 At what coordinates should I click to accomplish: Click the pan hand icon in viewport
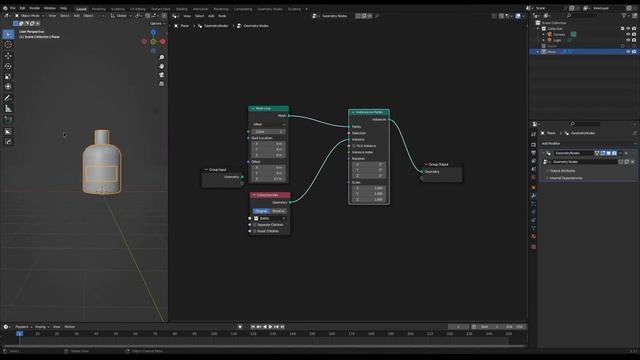(x=162, y=66)
